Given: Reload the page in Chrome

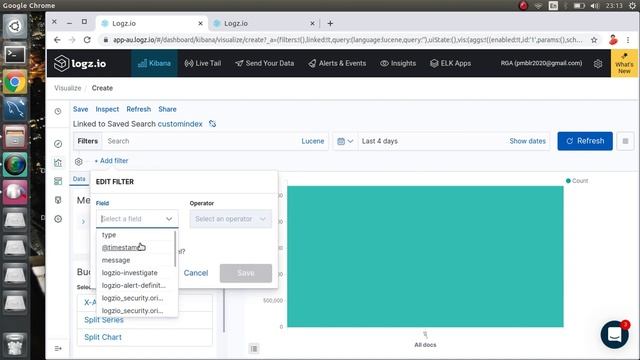Looking at the screenshot, I should (x=87, y=40).
